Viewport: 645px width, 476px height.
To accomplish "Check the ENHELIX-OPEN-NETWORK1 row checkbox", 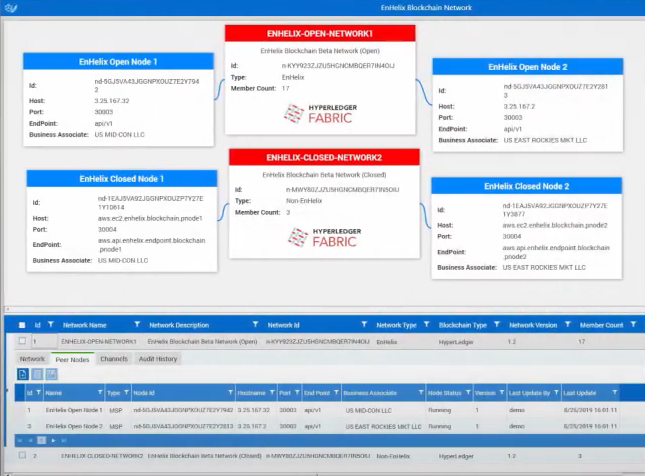I will [22, 342].
